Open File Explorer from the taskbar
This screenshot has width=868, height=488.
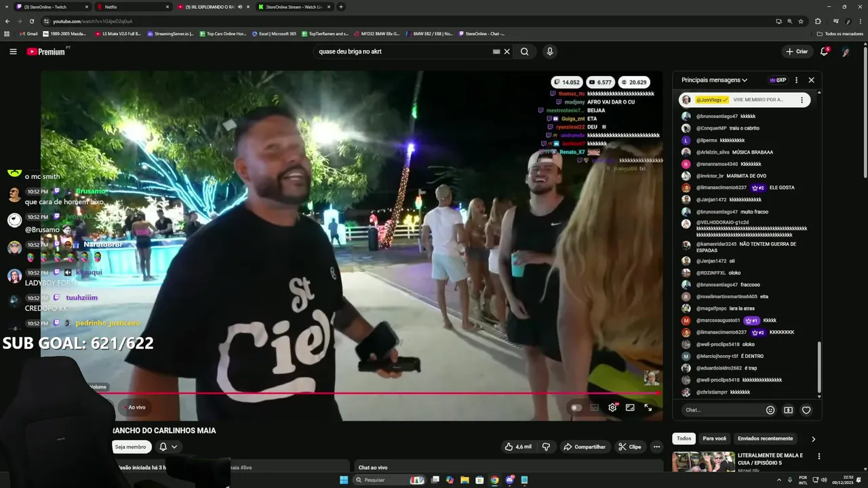[465, 480]
